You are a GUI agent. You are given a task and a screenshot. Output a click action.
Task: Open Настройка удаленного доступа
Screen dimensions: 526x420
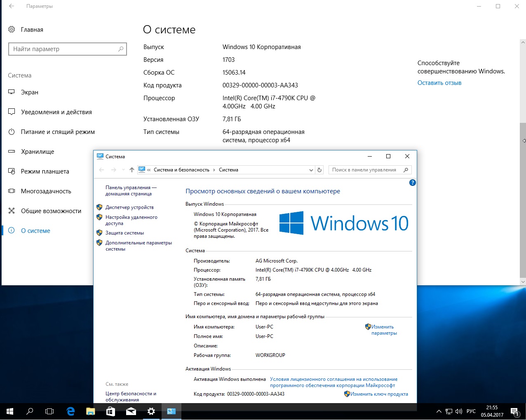(x=131, y=220)
